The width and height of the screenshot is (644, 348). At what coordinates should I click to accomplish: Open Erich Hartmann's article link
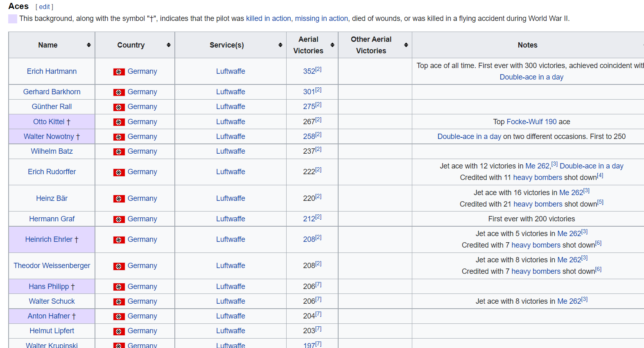click(52, 71)
